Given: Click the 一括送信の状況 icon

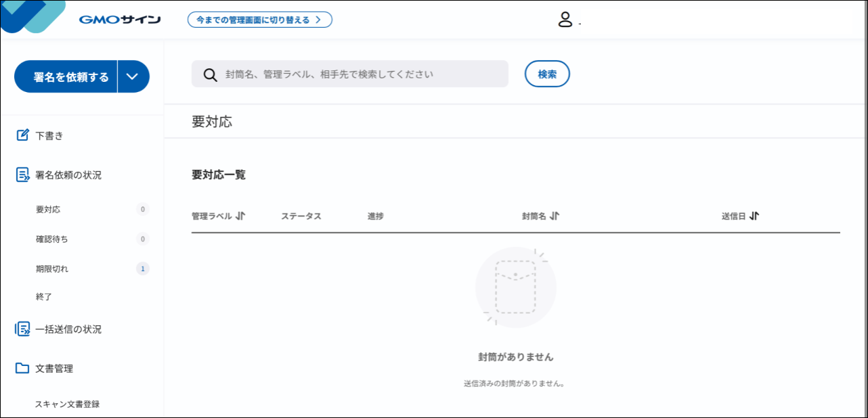Looking at the screenshot, I should point(23,329).
